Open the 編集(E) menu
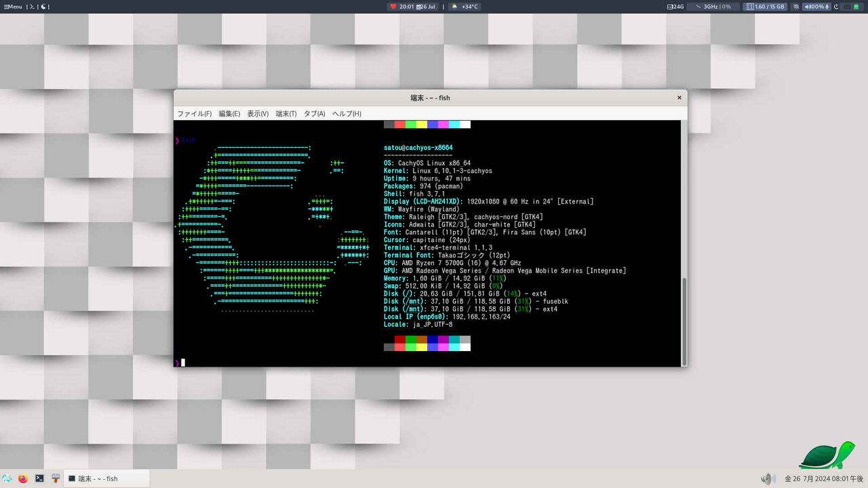868x488 pixels. [x=229, y=114]
